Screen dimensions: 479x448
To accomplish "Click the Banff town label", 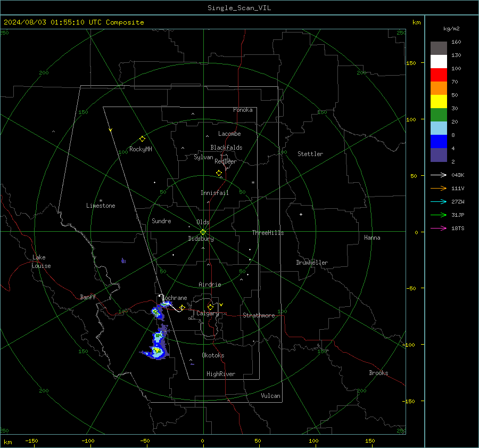I will pos(88,297).
